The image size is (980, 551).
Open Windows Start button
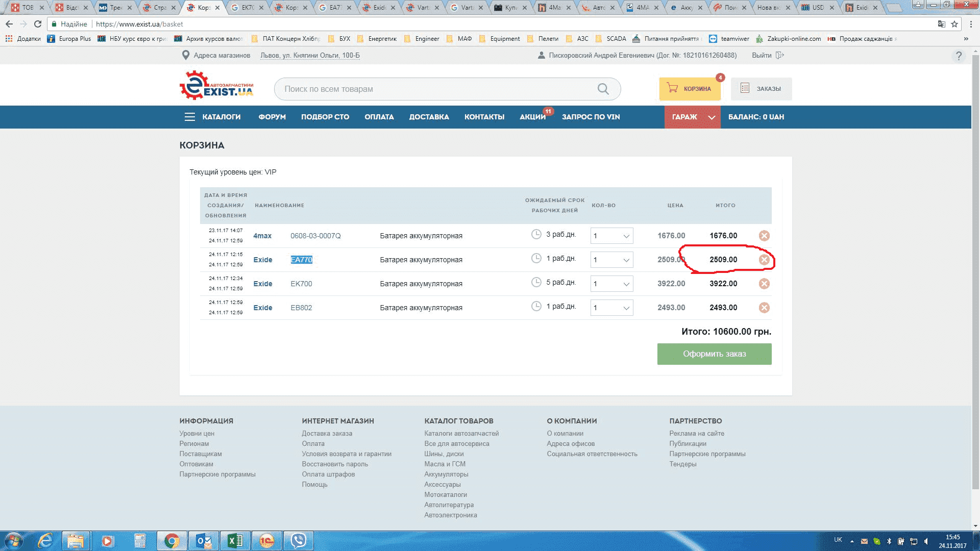click(13, 541)
